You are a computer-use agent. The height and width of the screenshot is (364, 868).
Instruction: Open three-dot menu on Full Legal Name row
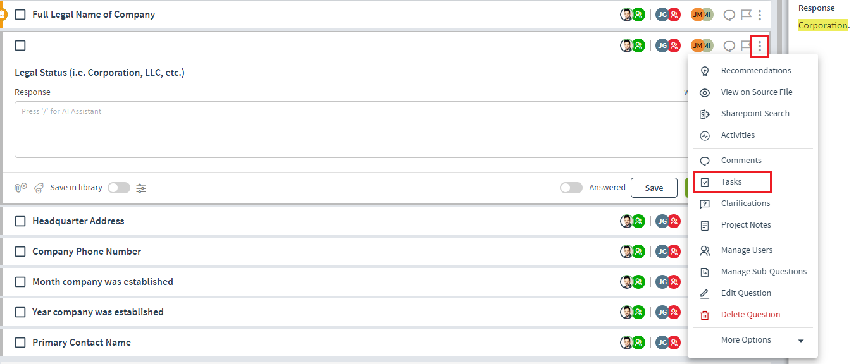tap(760, 15)
